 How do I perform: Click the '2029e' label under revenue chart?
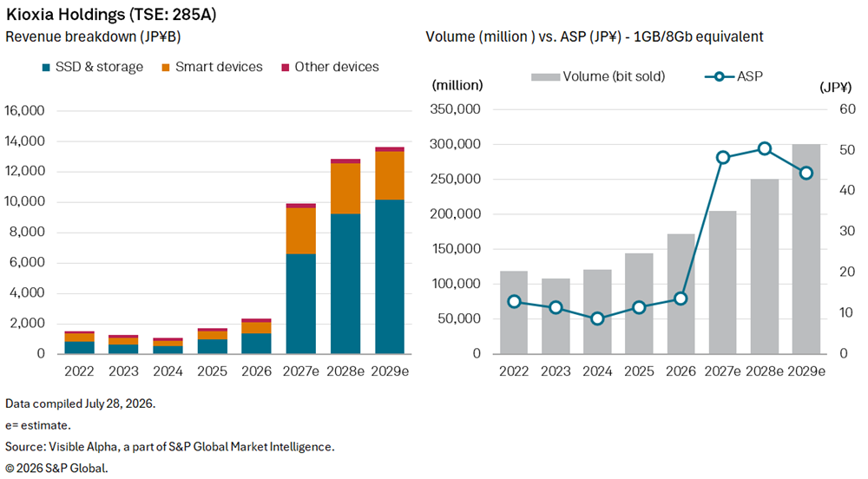point(390,371)
